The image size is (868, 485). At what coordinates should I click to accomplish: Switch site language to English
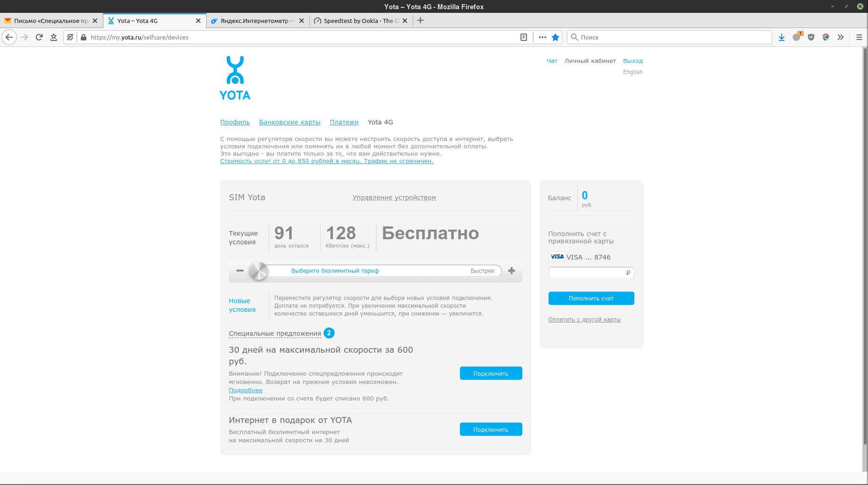(633, 72)
